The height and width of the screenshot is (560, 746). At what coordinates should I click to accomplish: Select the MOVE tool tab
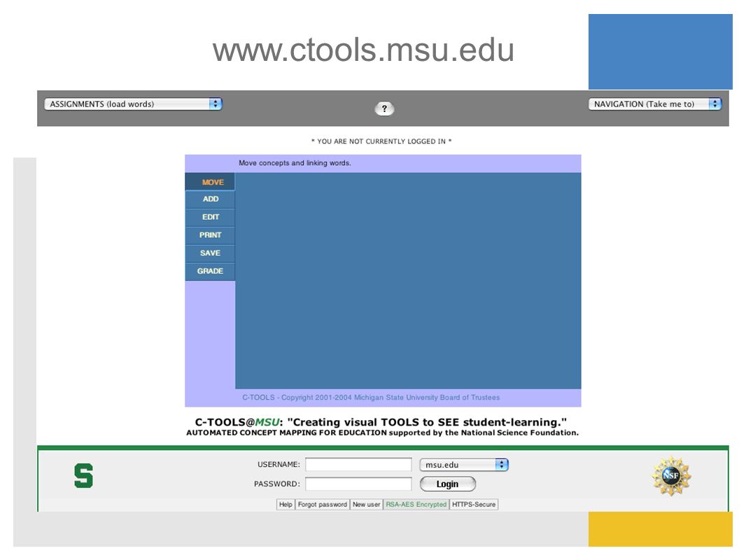tap(210, 182)
